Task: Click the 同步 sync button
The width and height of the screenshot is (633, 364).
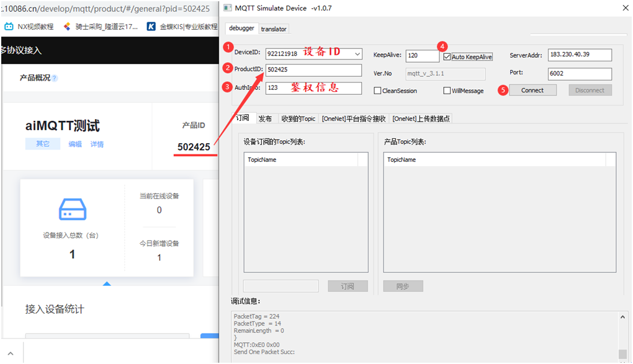Action: point(403,286)
